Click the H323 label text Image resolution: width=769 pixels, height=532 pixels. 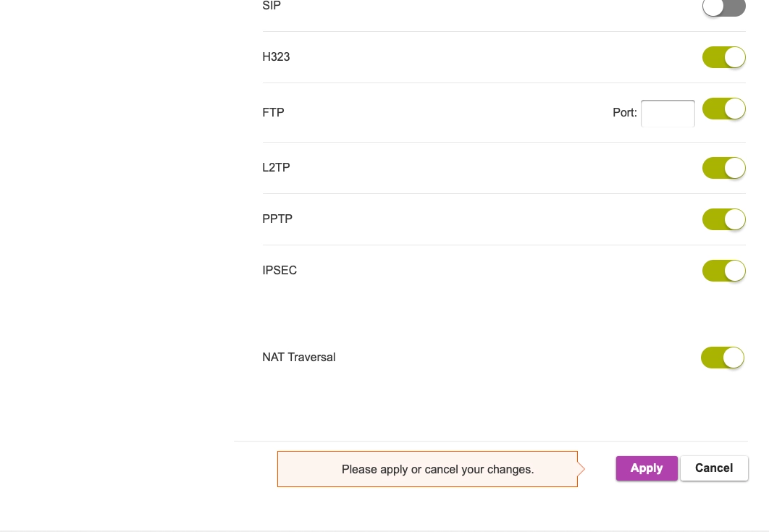276,56
